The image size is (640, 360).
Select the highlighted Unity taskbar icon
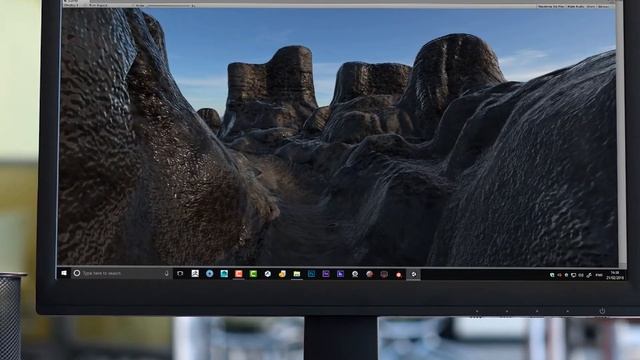click(x=413, y=275)
